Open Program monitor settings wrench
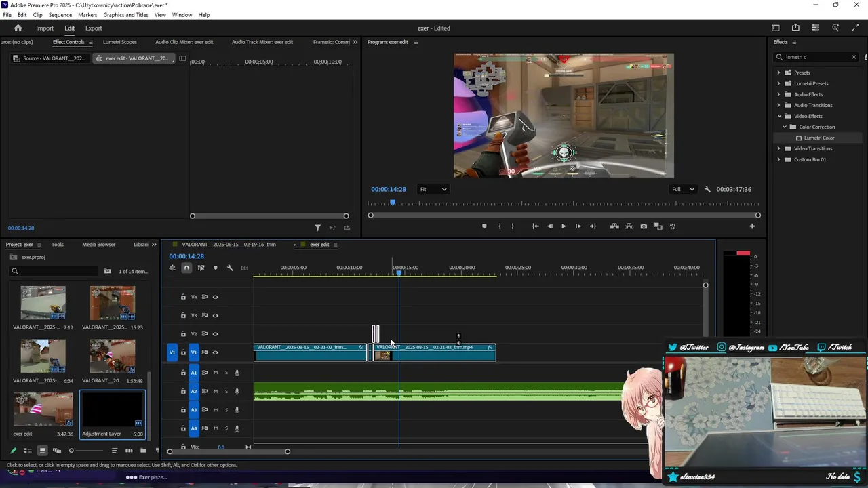 tap(707, 189)
